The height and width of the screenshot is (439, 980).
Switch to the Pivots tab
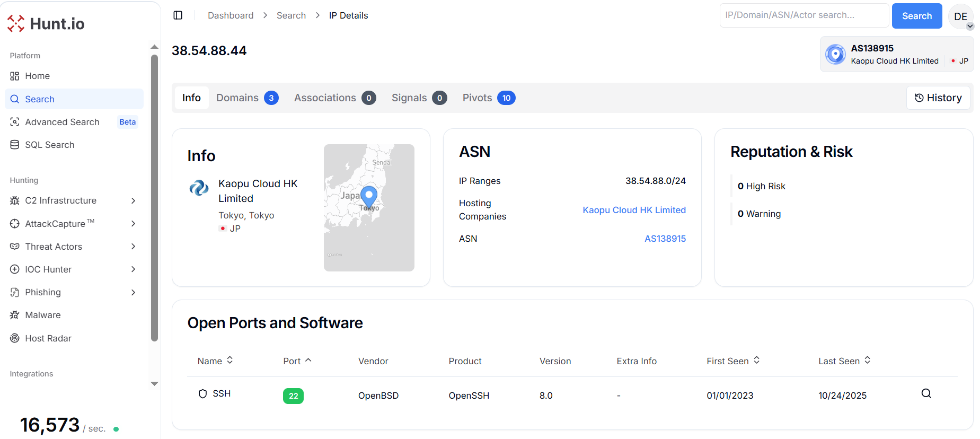pyautogui.click(x=488, y=98)
